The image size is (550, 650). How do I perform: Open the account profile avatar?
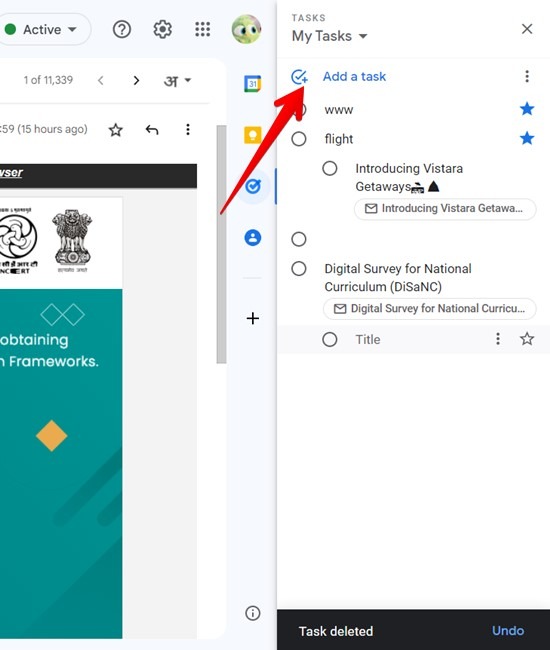(x=246, y=29)
